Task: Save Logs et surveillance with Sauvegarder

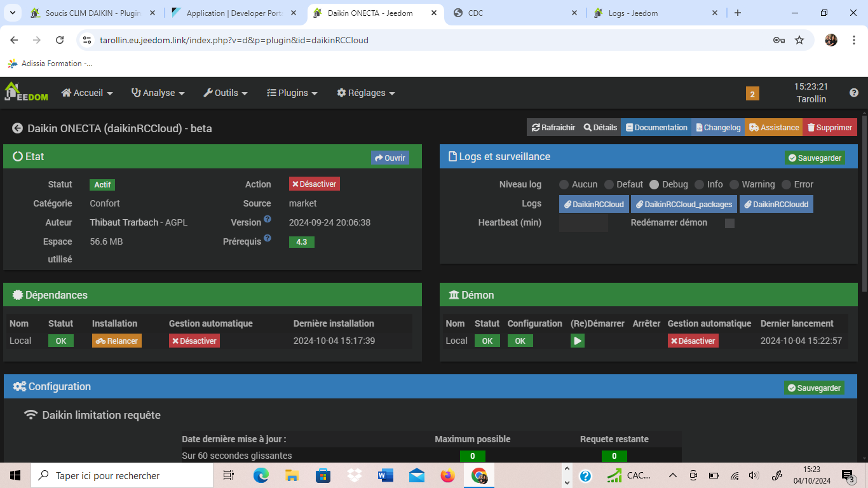Action: point(815,158)
